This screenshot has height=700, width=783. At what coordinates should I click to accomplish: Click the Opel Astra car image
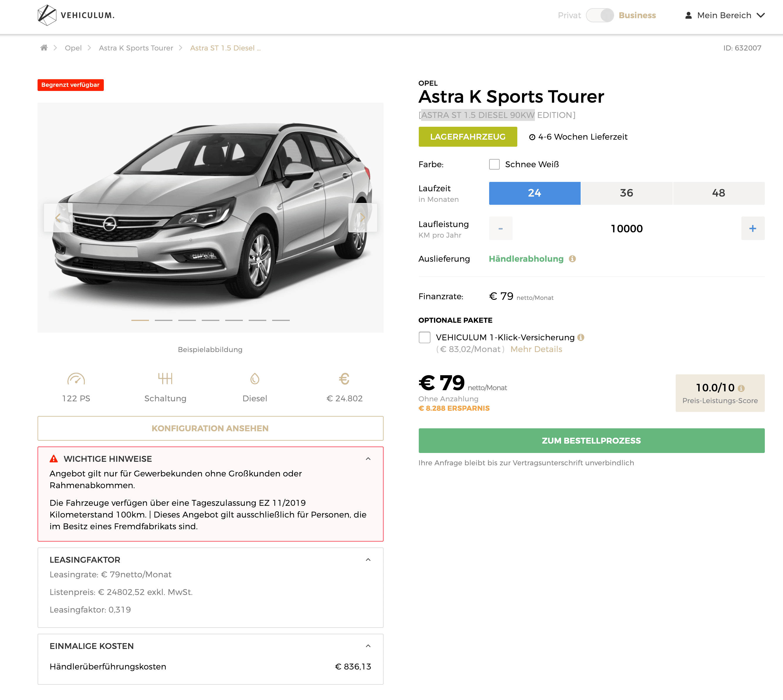pyautogui.click(x=210, y=217)
